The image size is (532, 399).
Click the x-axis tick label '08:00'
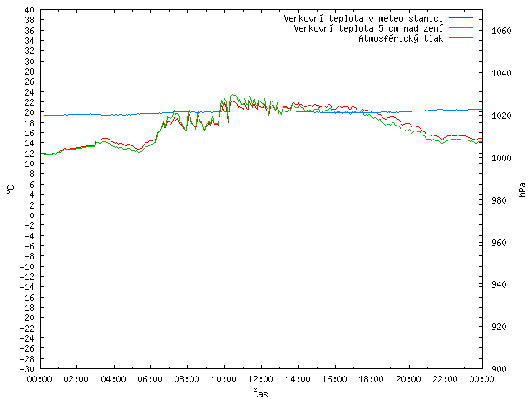[187, 379]
